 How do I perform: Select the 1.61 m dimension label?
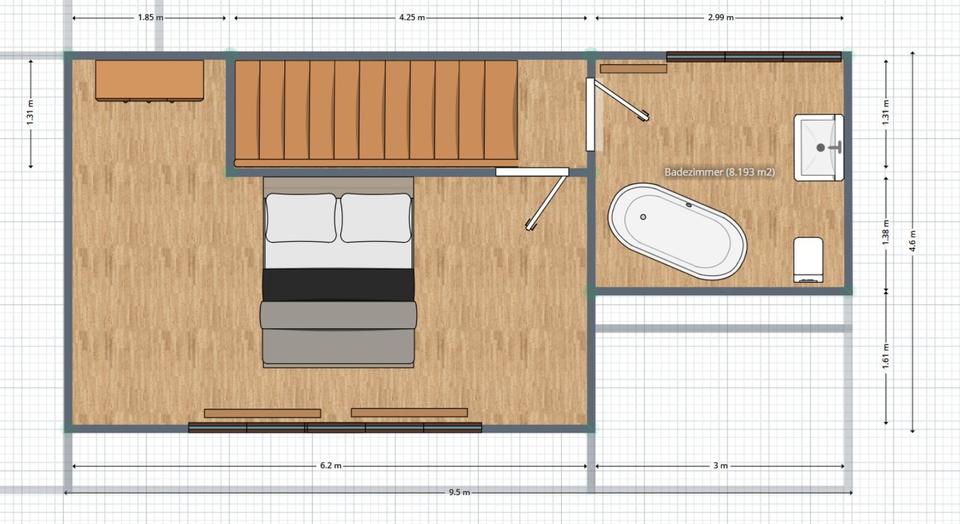(886, 355)
